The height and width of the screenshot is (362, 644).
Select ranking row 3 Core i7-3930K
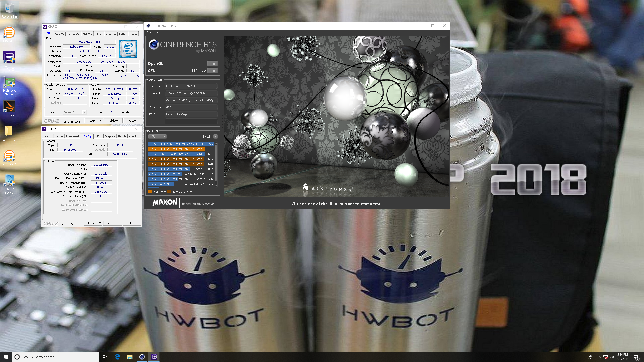[181, 154]
